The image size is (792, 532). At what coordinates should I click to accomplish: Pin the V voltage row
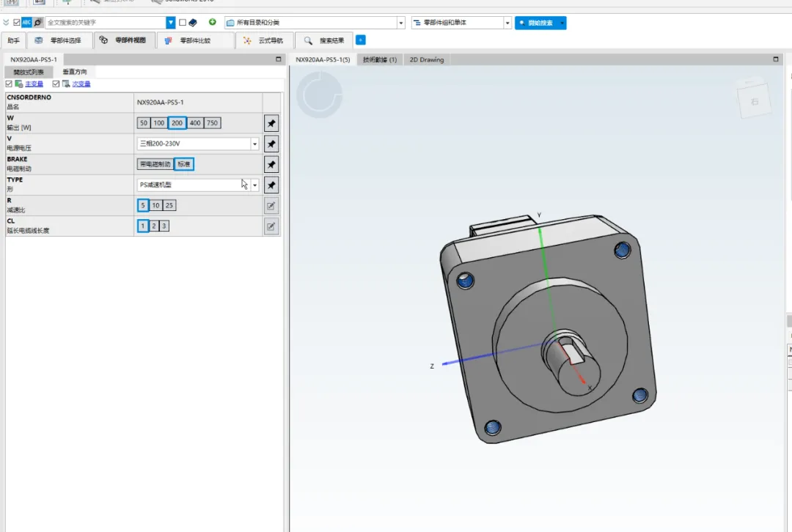click(271, 144)
